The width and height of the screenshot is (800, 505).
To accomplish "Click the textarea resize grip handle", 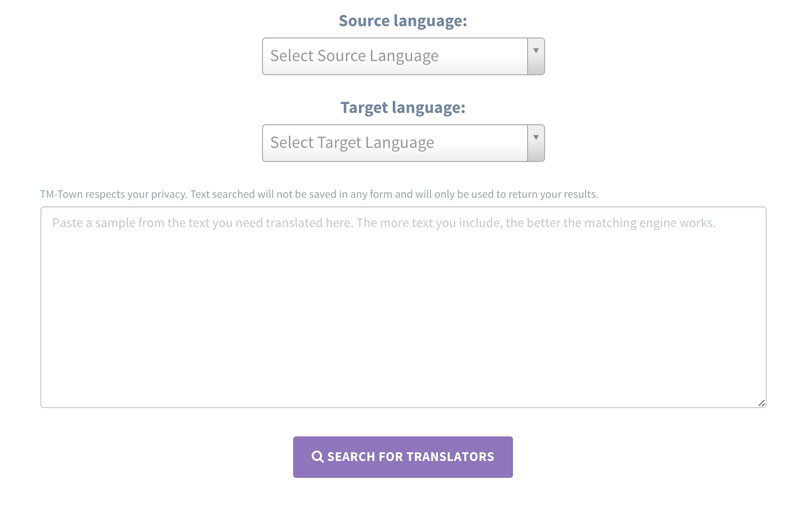I will click(761, 402).
